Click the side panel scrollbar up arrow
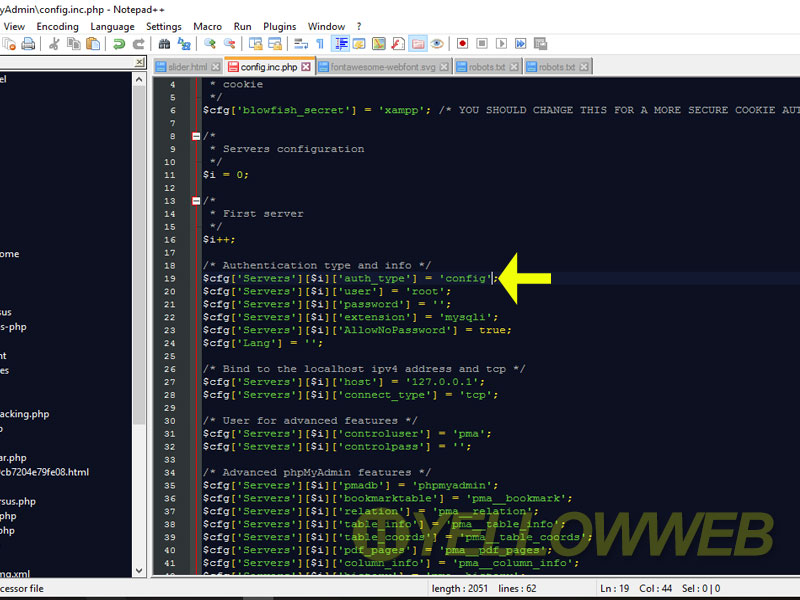This screenshot has width=800, height=600. pyautogui.click(x=140, y=80)
